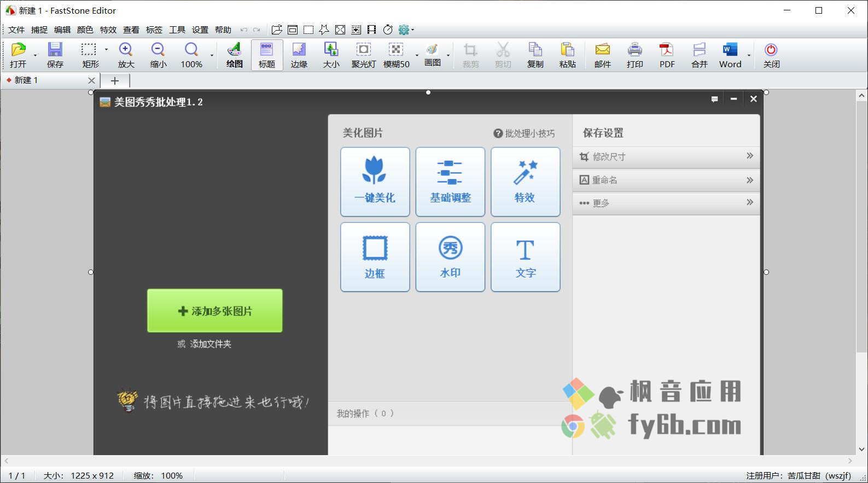Open the 设置 settings menu
This screenshot has height=483, width=868.
(200, 30)
